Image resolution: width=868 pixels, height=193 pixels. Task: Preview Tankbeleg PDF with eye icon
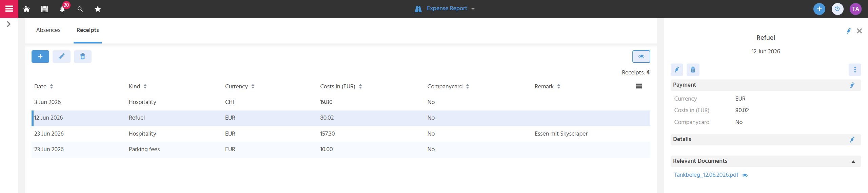(x=745, y=175)
